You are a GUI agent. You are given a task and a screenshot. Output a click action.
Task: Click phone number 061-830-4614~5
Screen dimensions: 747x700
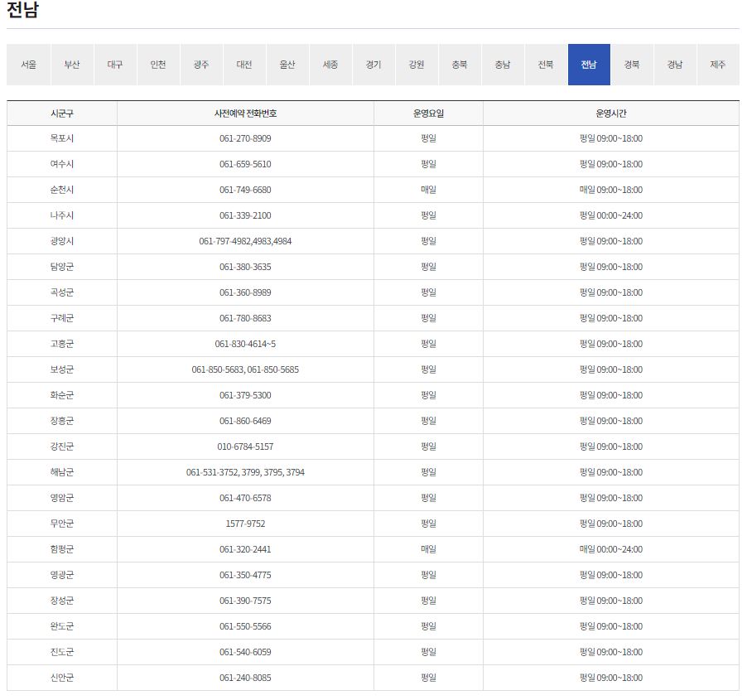245,345
